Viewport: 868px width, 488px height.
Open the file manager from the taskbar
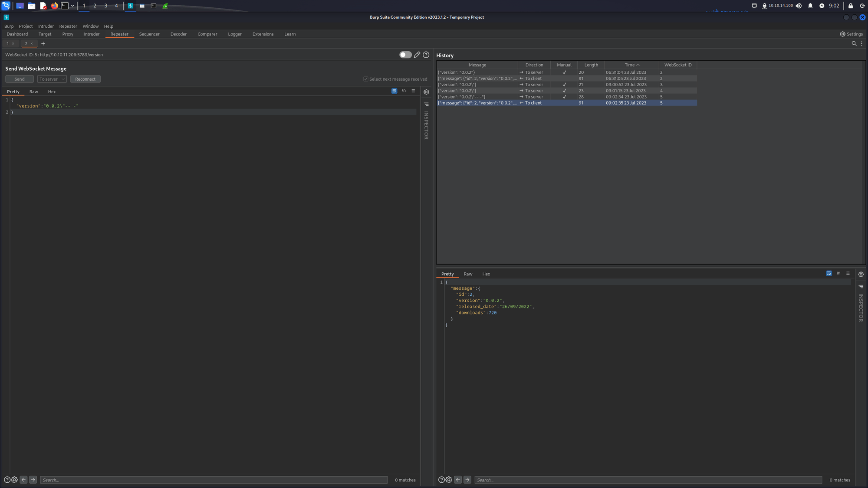click(x=31, y=6)
